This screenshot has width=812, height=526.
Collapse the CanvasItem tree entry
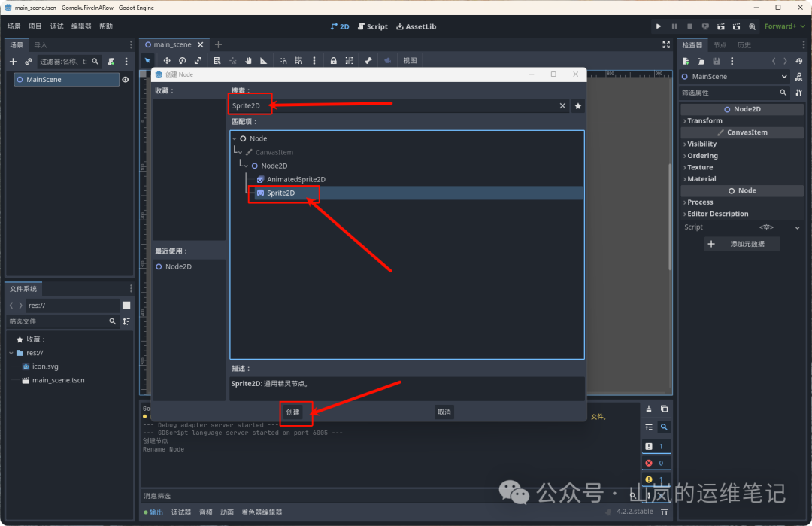pyautogui.click(x=241, y=152)
